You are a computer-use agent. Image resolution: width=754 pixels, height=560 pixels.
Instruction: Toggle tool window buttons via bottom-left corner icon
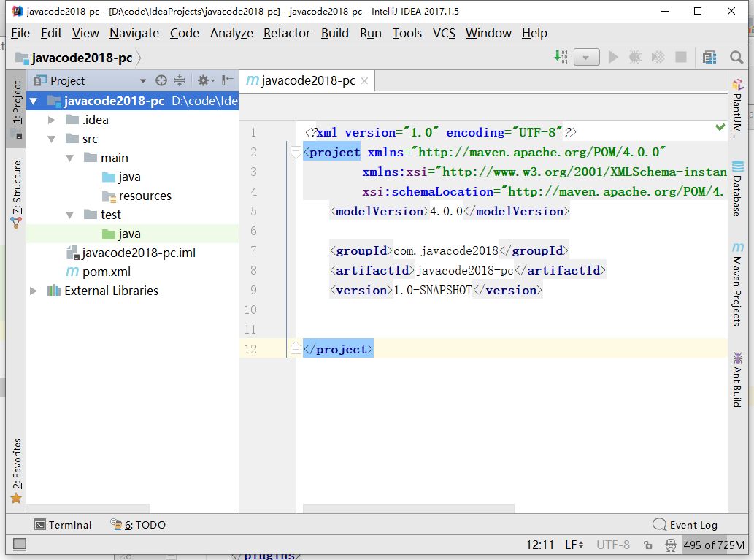pos(20,545)
